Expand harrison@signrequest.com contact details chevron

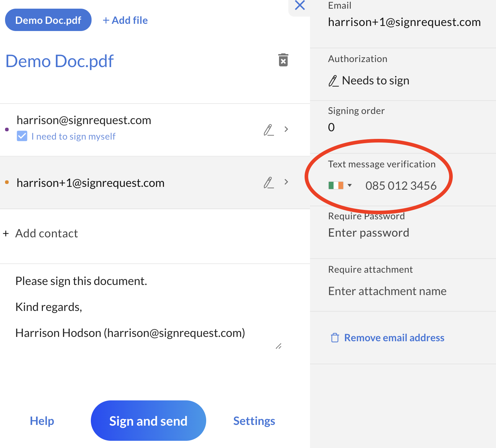point(286,129)
